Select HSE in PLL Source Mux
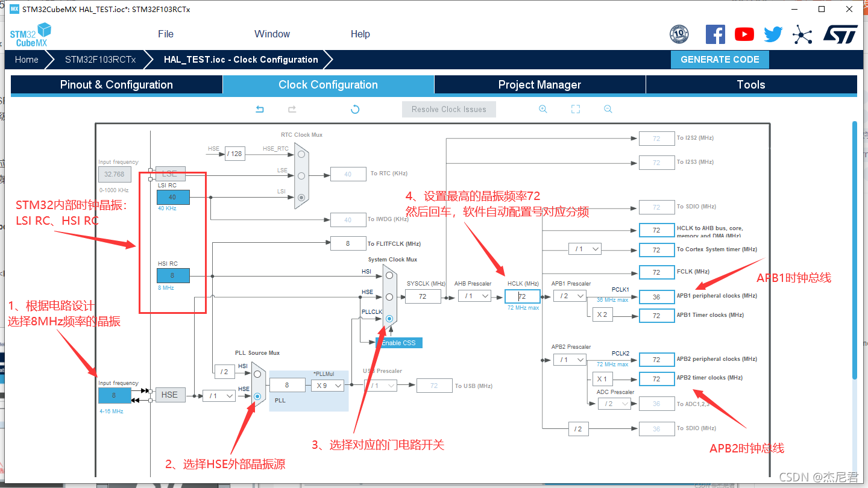 [x=257, y=396]
